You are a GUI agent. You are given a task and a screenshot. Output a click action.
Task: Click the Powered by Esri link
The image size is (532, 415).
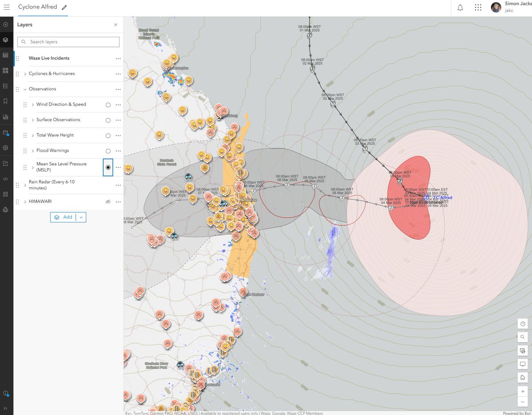point(518,413)
